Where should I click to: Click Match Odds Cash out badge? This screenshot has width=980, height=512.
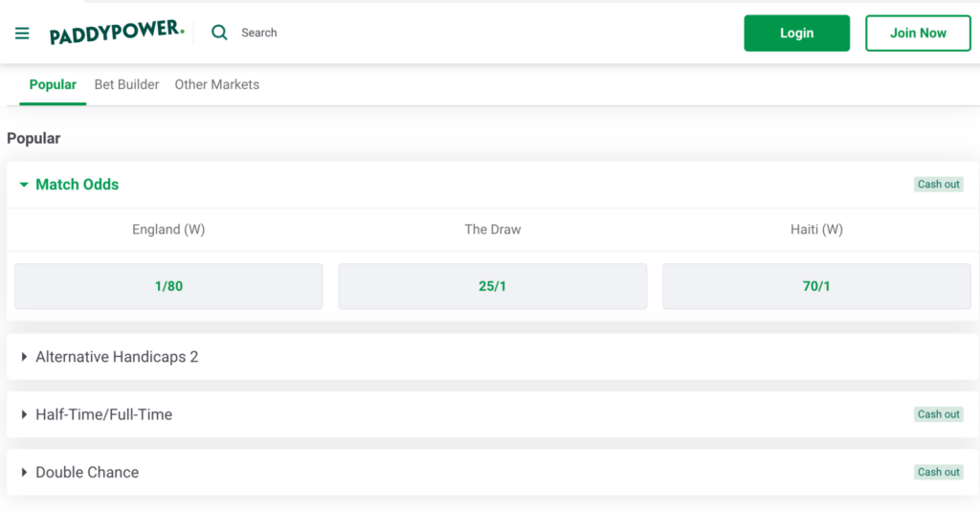tap(938, 185)
